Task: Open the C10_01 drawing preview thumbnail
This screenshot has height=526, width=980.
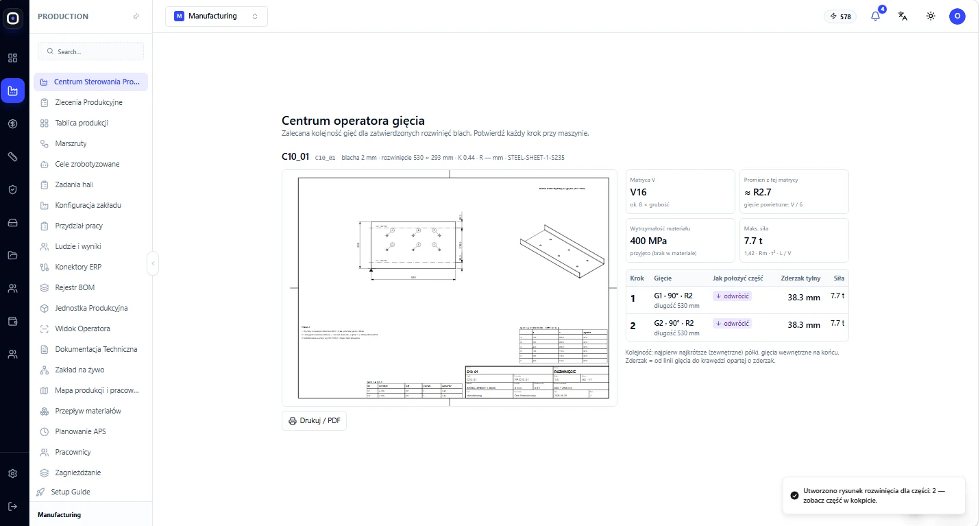Action: click(x=450, y=288)
